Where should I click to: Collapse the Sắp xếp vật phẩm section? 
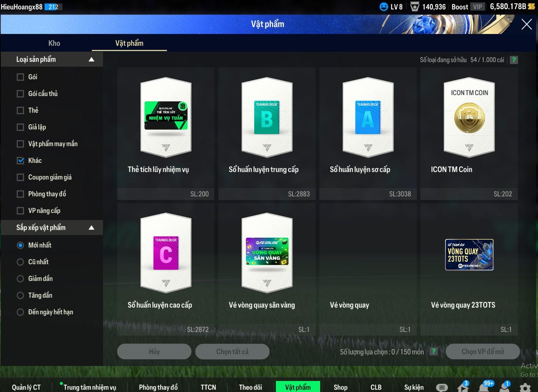tap(91, 228)
